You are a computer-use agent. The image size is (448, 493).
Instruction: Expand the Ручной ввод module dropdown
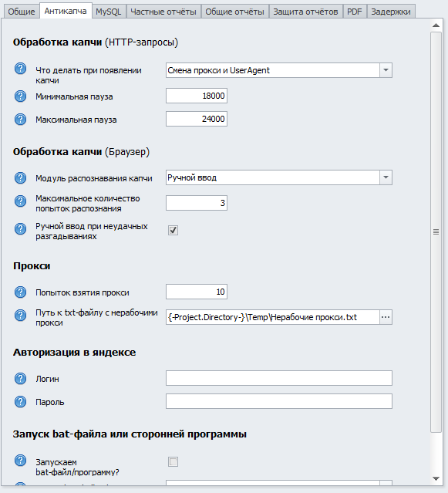(x=386, y=177)
